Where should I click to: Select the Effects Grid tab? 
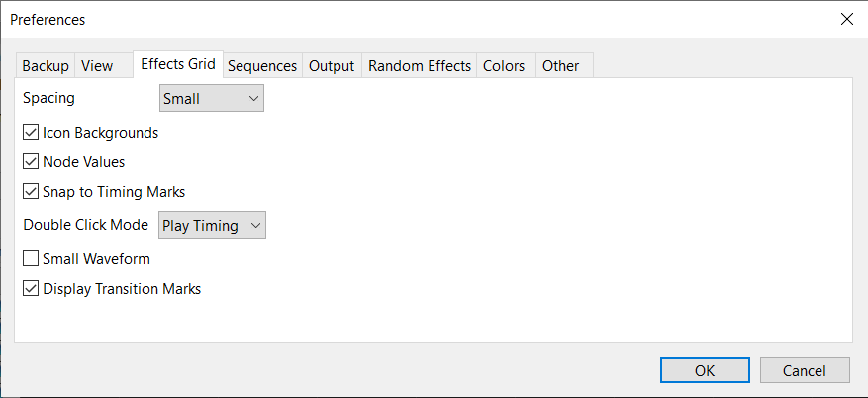click(x=178, y=64)
